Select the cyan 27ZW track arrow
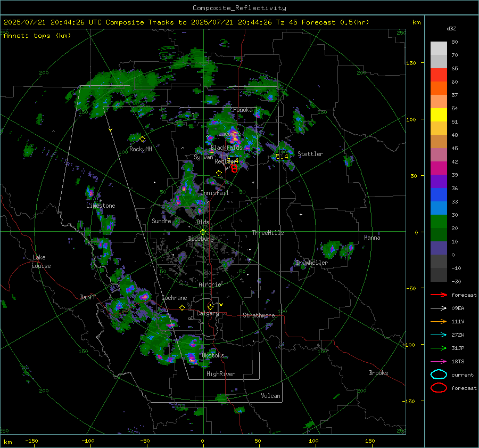Viewport: 479px width, 448px height. tap(439, 335)
